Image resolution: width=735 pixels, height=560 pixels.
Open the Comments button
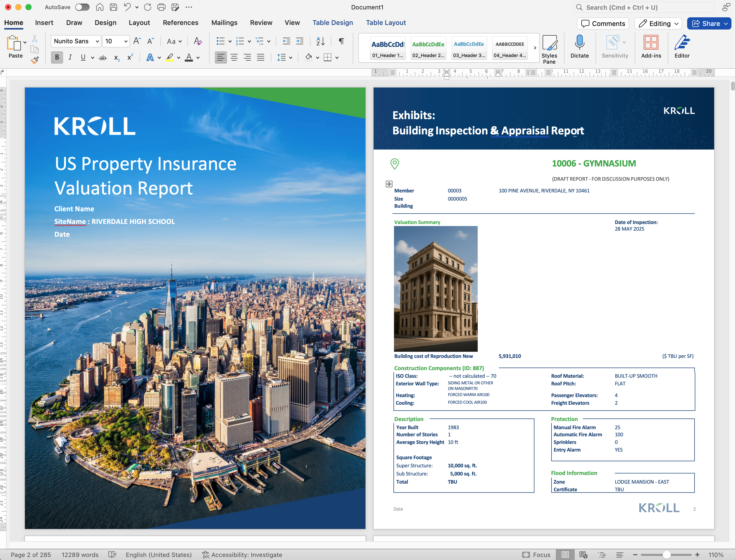pyautogui.click(x=603, y=23)
